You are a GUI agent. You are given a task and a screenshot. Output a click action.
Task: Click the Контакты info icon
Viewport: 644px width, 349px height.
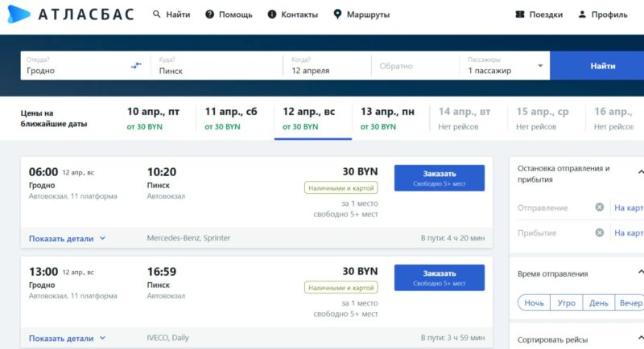click(272, 14)
